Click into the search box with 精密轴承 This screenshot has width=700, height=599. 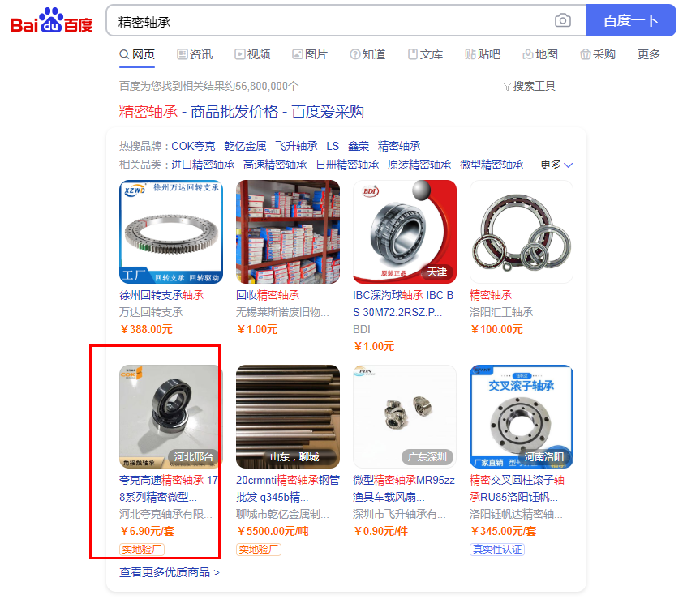329,20
